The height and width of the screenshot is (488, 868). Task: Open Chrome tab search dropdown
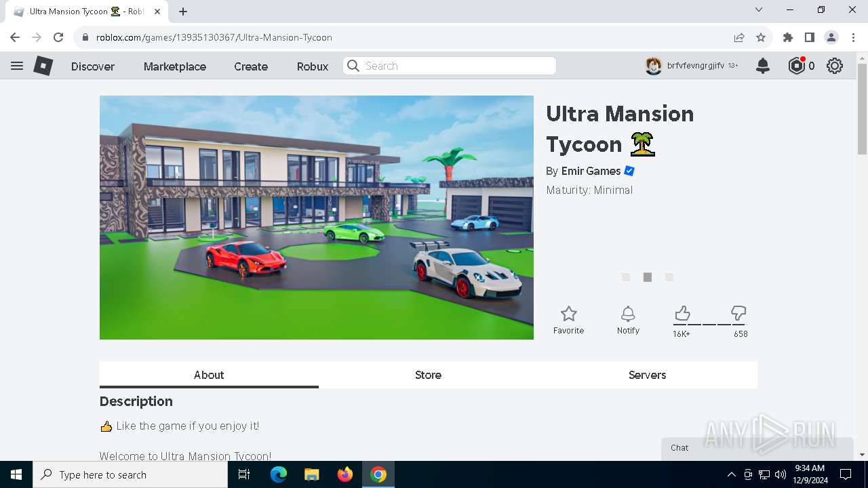click(x=759, y=10)
